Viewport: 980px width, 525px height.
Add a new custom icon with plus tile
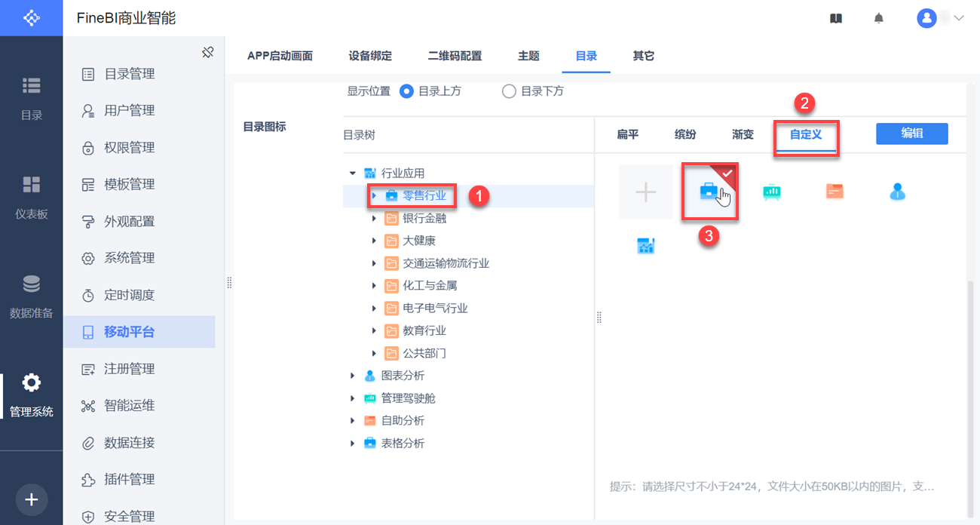coord(645,192)
